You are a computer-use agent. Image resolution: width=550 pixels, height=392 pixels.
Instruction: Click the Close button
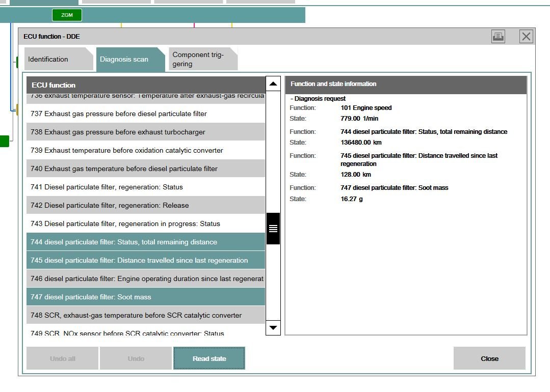pos(489,358)
